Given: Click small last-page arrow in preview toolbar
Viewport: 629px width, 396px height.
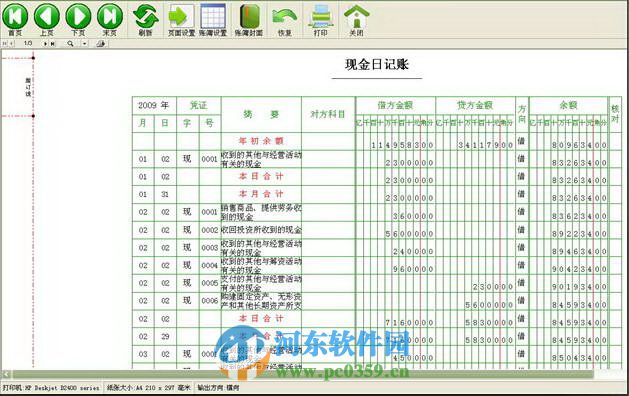Looking at the screenshot, I should tap(53, 43).
